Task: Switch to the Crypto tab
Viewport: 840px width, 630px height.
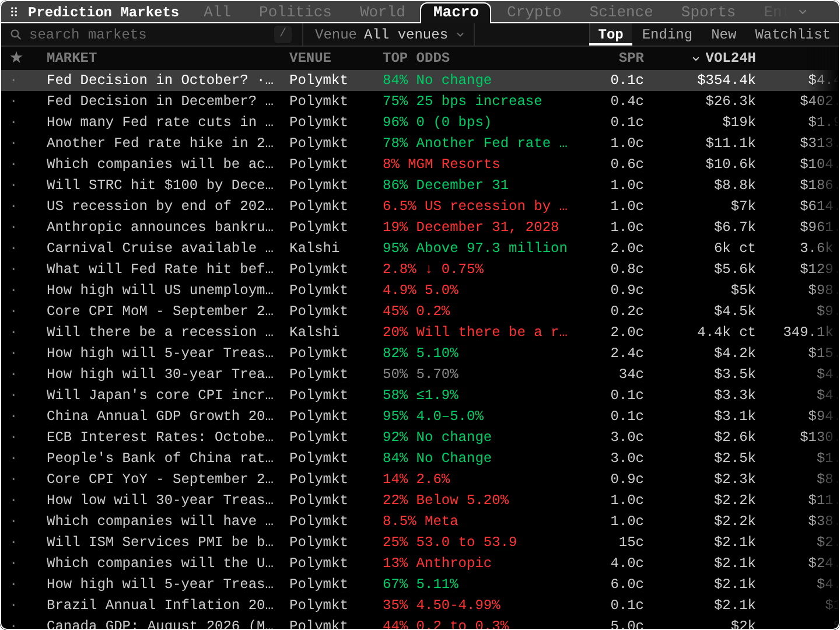Action: click(x=534, y=12)
